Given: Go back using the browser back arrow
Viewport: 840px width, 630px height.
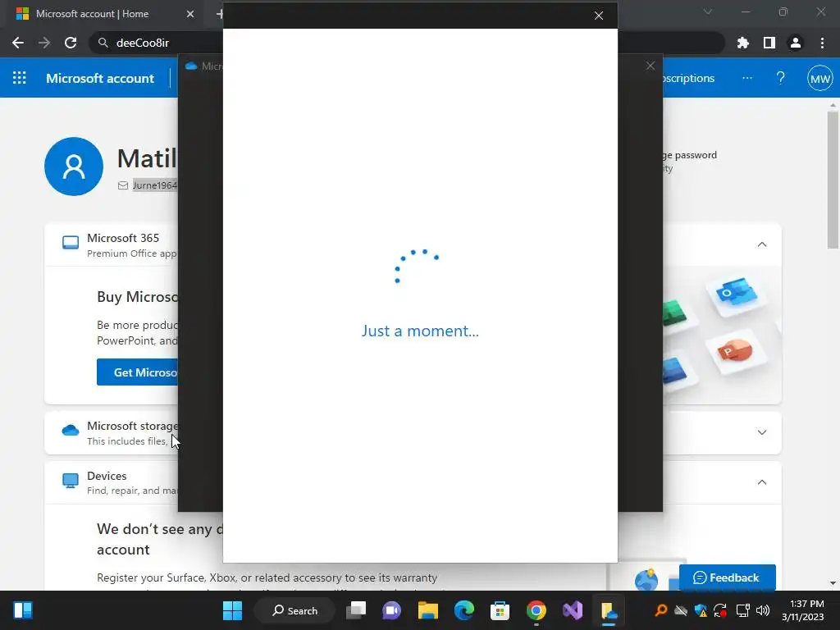Looking at the screenshot, I should click(x=18, y=43).
